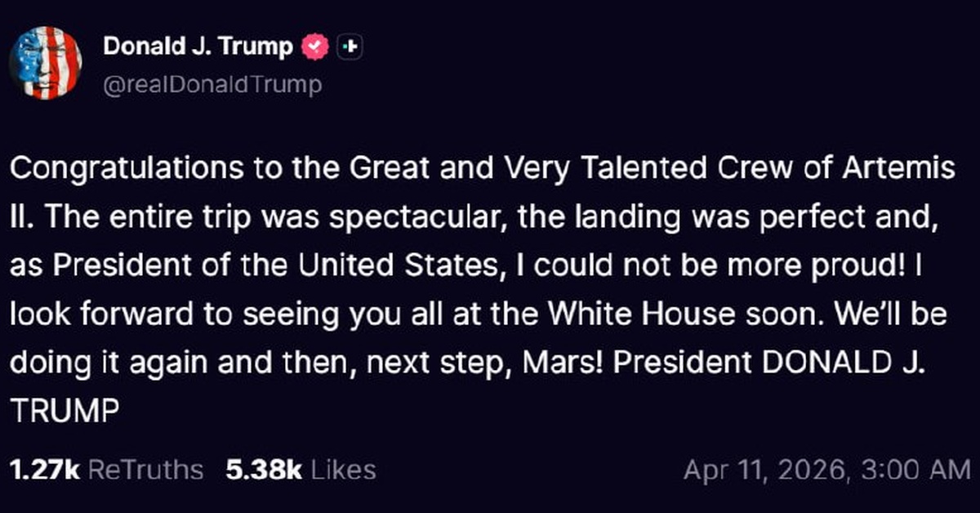Open the Donald J. Trump display name
The width and height of the screenshot is (980, 513).
[x=198, y=47]
